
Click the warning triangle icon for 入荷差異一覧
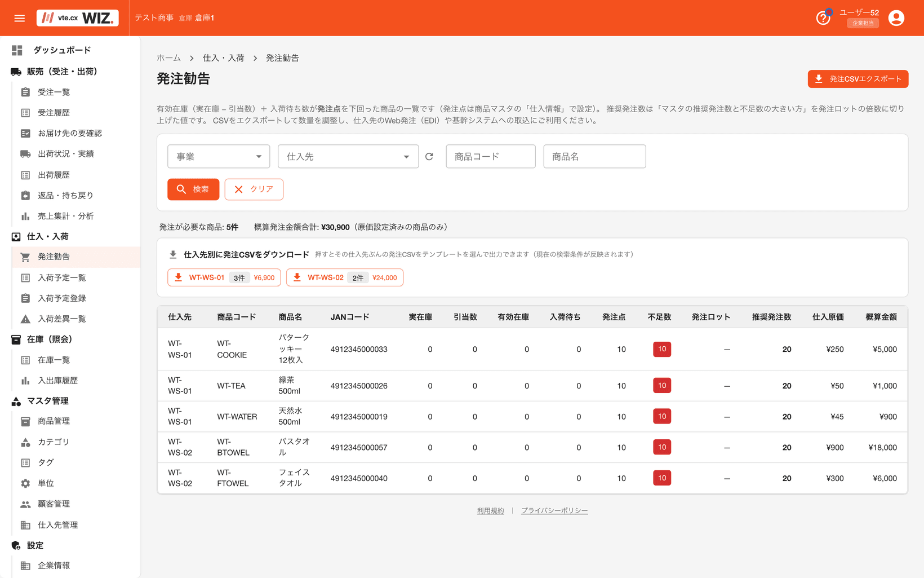click(x=25, y=319)
